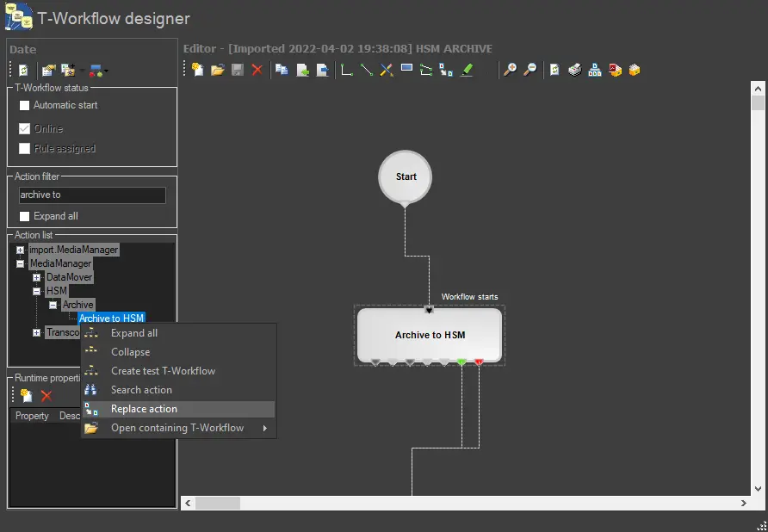
Task: Select the blue rectangle shape tool
Action: coord(406,69)
